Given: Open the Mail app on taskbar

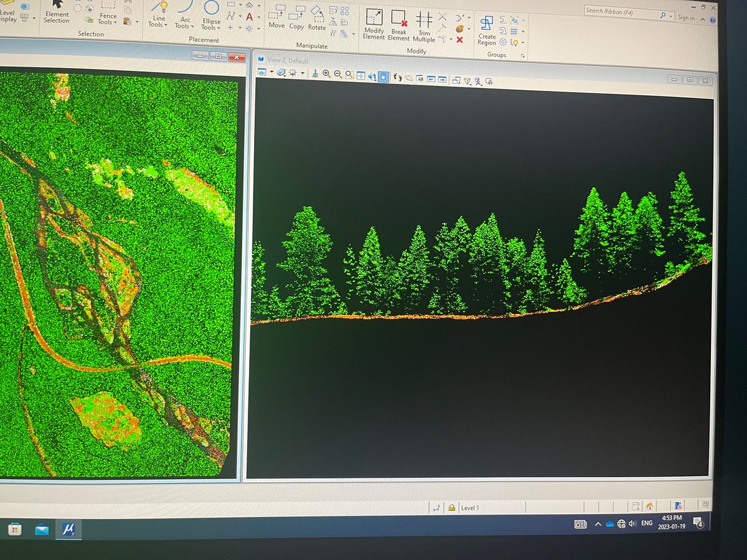Looking at the screenshot, I should tap(41, 530).
